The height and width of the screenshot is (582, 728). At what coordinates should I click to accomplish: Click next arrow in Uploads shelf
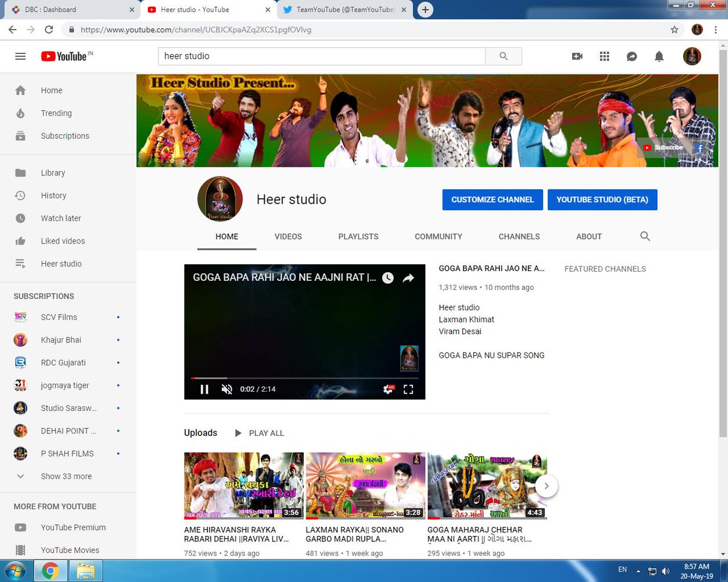point(547,486)
